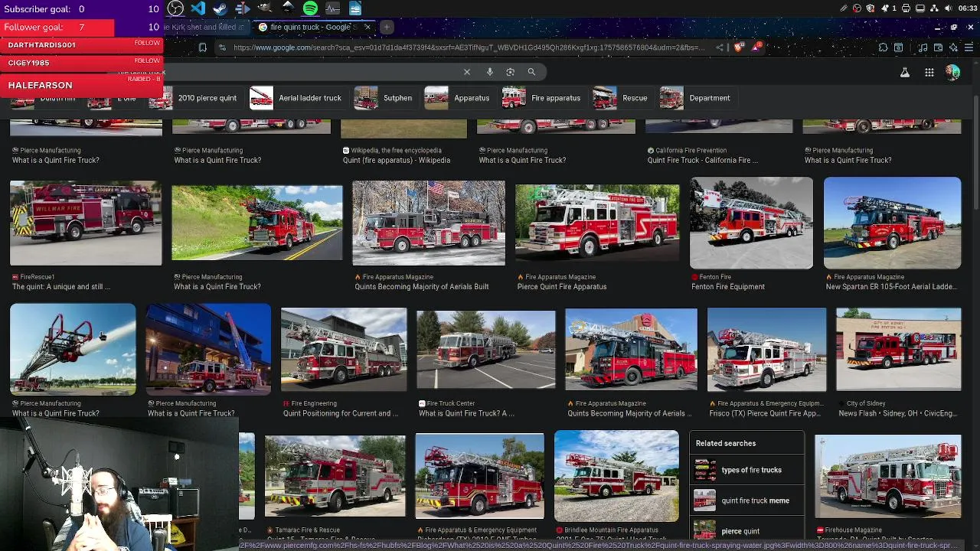Open Steam from the top panel

click(x=220, y=8)
